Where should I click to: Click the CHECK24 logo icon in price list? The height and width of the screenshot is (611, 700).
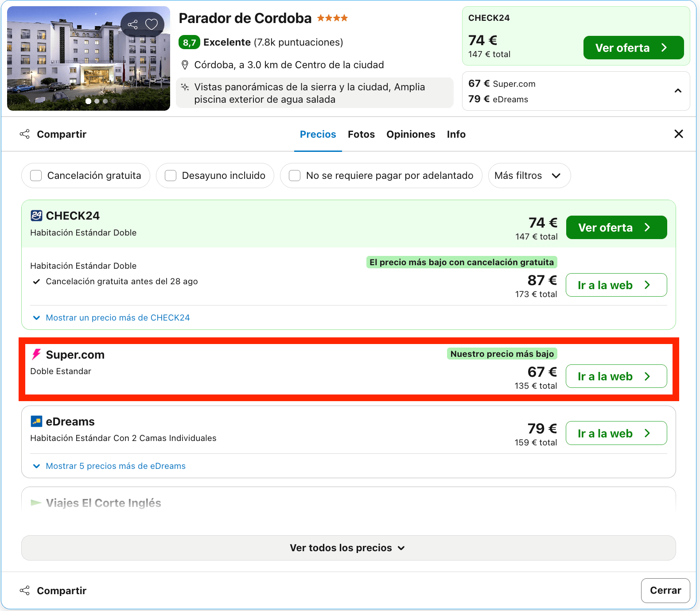pyautogui.click(x=36, y=216)
